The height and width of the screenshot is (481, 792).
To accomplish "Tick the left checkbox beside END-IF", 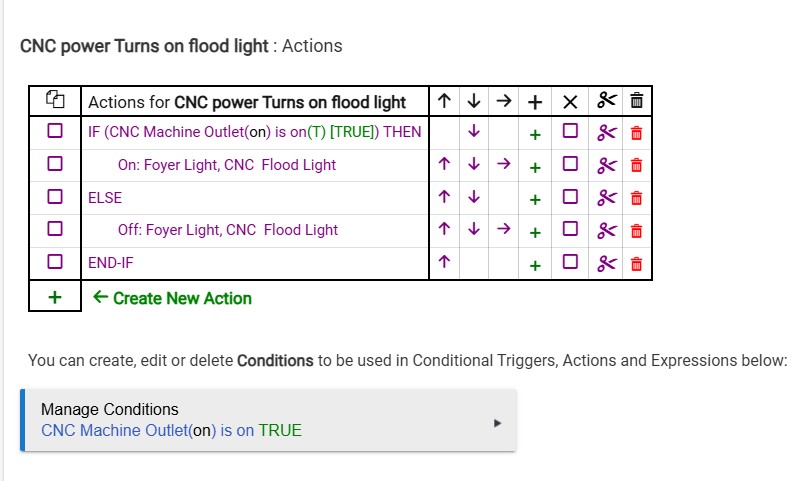I will click(x=55, y=263).
